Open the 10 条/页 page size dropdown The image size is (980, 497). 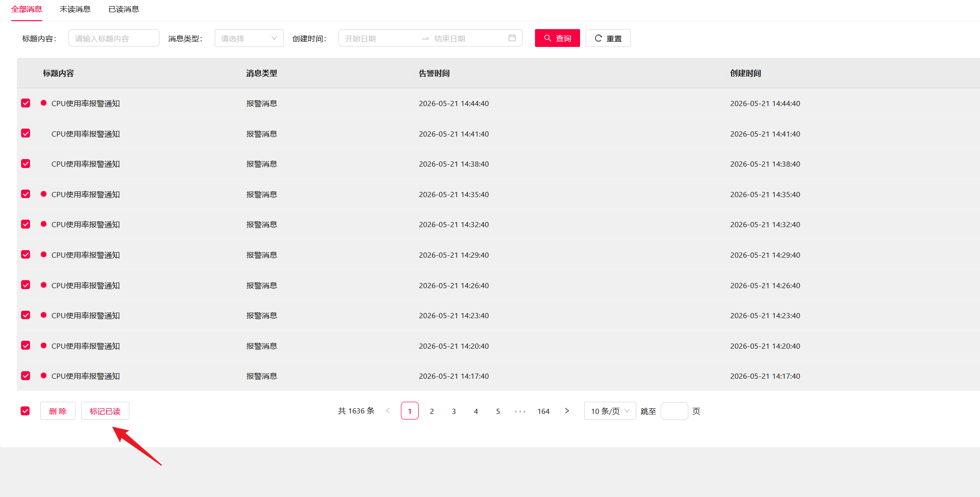point(610,411)
